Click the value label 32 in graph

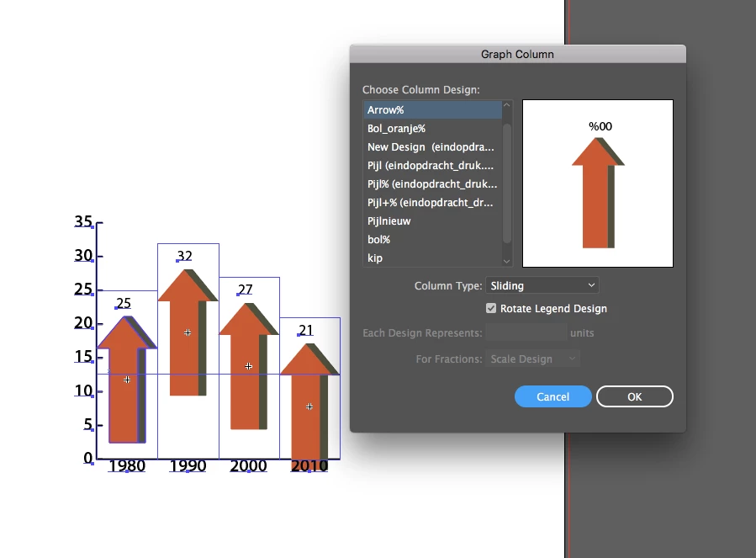pyautogui.click(x=185, y=256)
